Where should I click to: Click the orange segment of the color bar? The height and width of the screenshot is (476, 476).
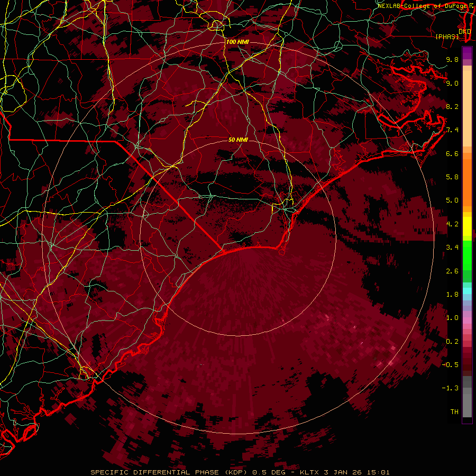(x=467, y=183)
